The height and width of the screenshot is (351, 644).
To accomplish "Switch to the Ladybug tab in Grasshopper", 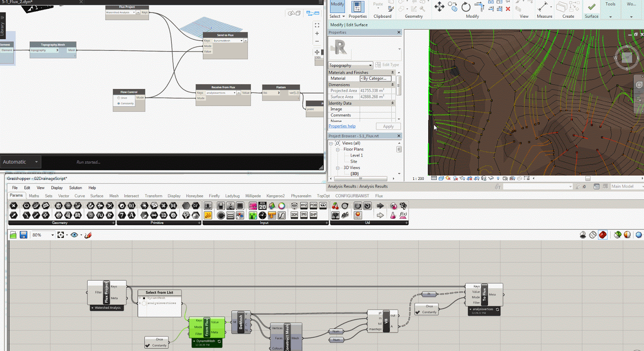I will (232, 196).
